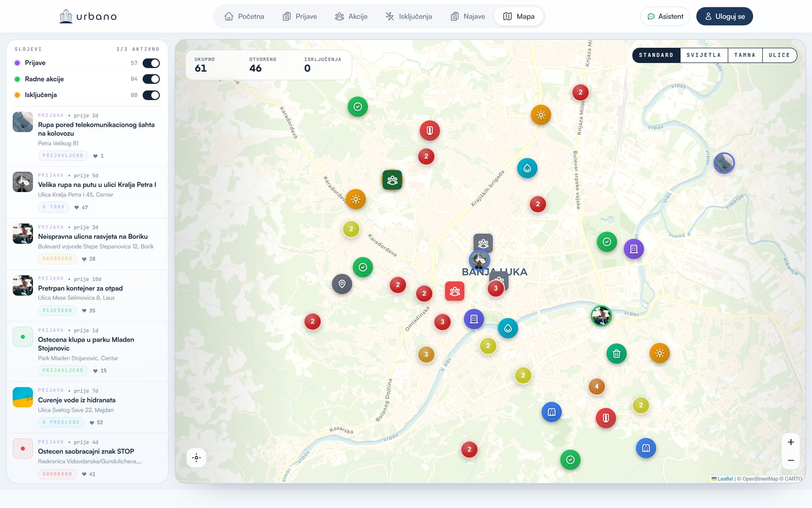Click the indigo building marker near Omladinska
Viewport: 812px width, 508px height.
coord(474,319)
